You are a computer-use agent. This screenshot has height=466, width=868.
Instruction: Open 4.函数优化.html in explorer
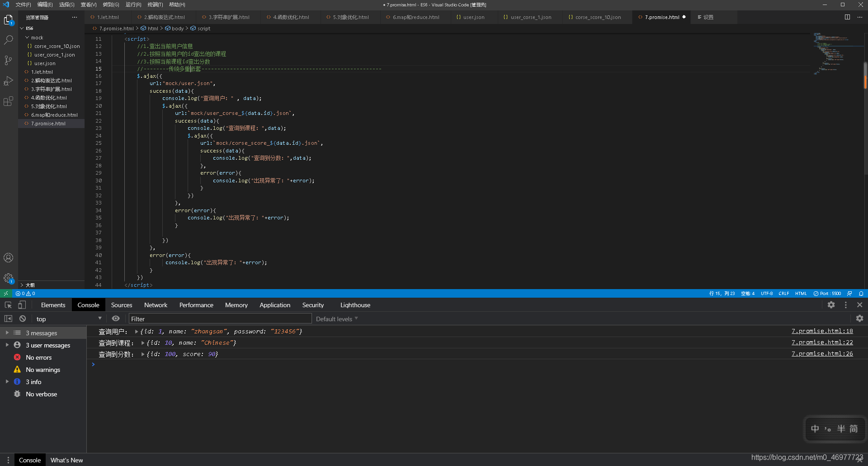pos(49,98)
